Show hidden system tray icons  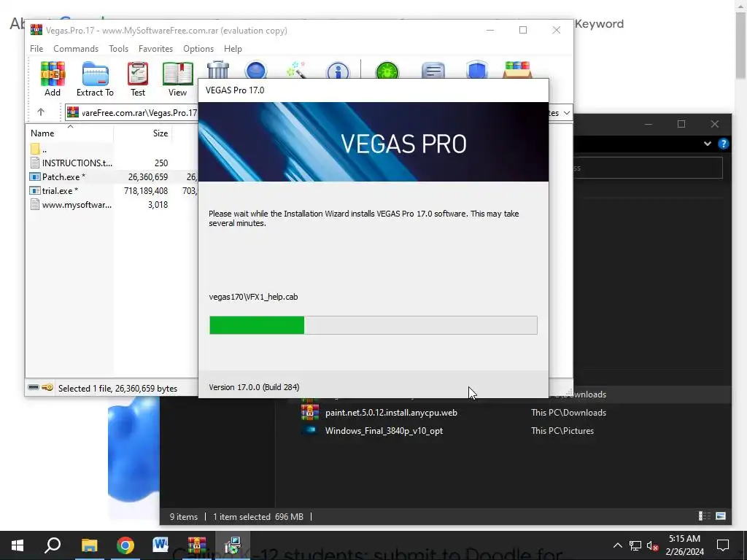tap(617, 545)
